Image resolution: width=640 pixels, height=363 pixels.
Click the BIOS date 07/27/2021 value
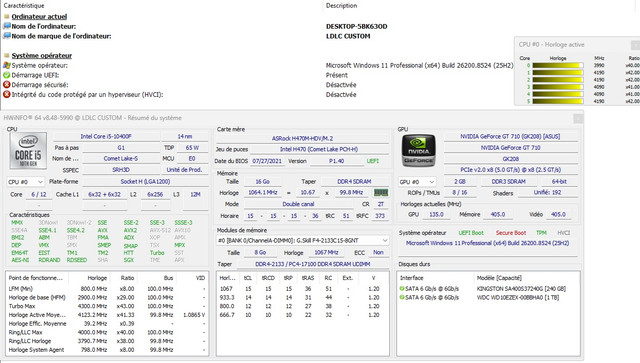tap(267, 161)
